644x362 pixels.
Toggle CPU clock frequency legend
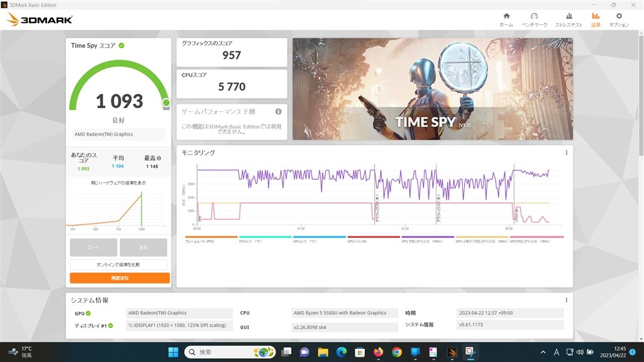point(428,239)
